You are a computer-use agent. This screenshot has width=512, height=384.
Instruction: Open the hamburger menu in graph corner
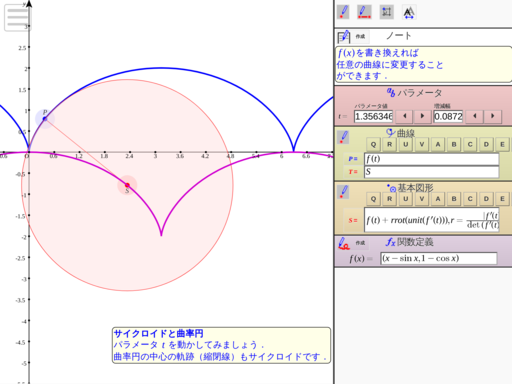click(17, 17)
